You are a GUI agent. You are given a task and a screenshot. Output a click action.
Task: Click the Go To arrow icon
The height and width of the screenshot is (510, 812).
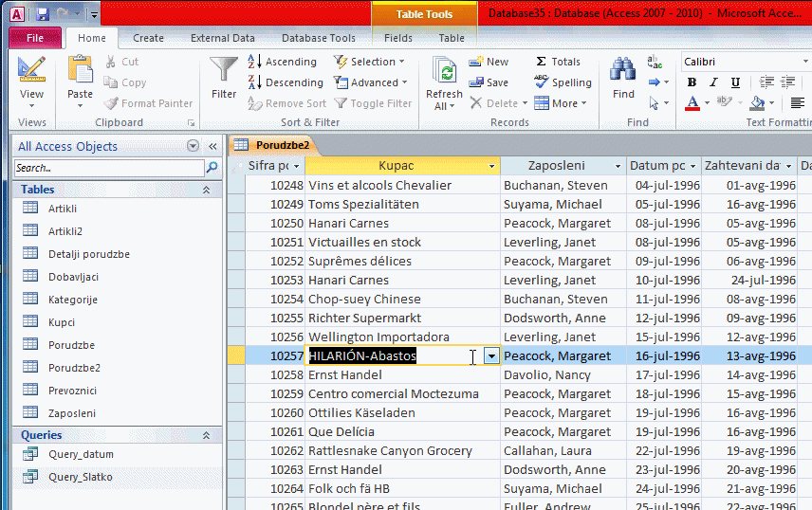654,82
